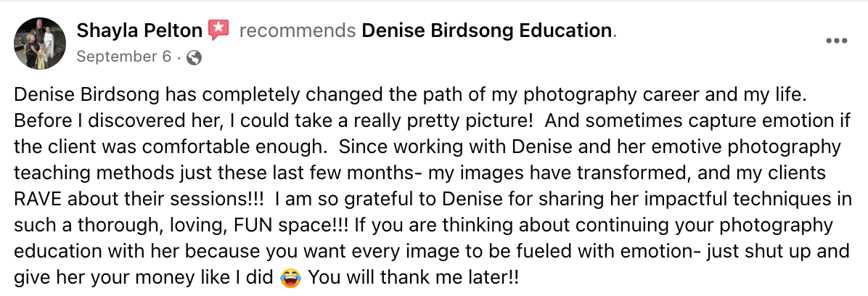Click the laughing crying emoji
Image resolution: width=868 pixels, height=296 pixels.
pos(290,278)
